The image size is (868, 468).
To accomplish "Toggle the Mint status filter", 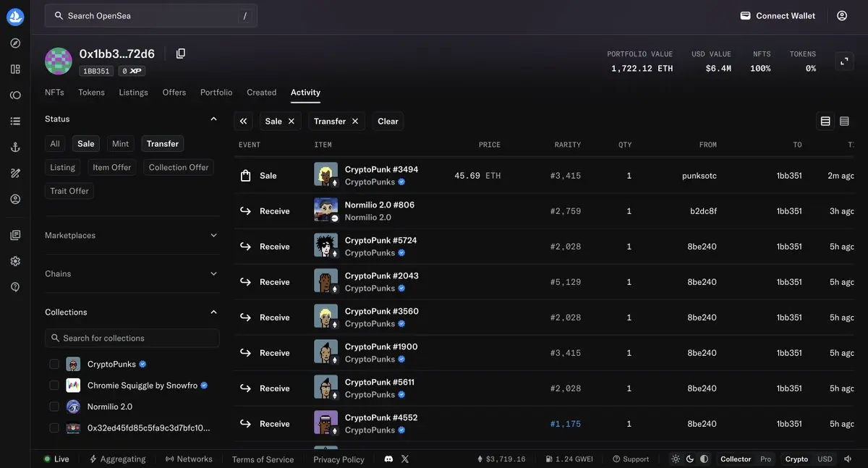I will point(121,144).
